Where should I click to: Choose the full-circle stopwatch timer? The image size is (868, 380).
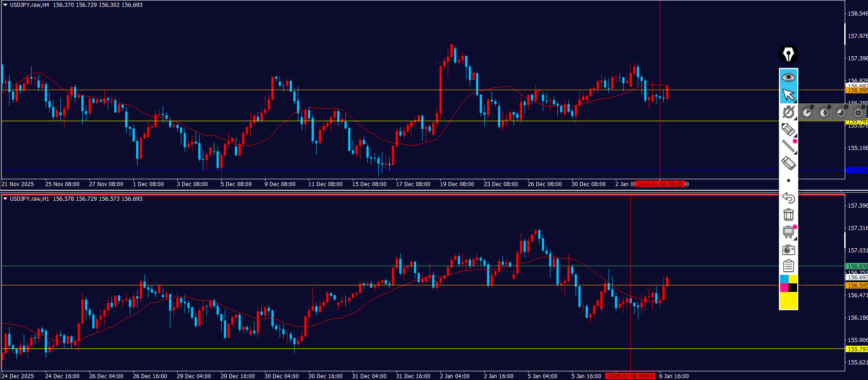click(x=858, y=112)
